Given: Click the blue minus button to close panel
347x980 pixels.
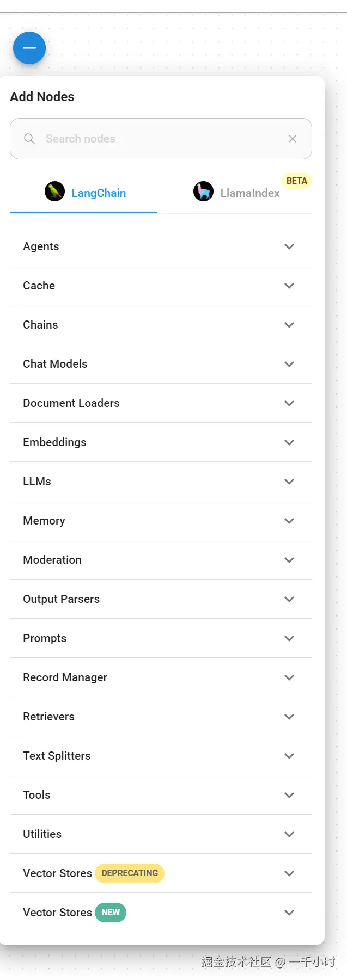Looking at the screenshot, I should pyautogui.click(x=29, y=48).
